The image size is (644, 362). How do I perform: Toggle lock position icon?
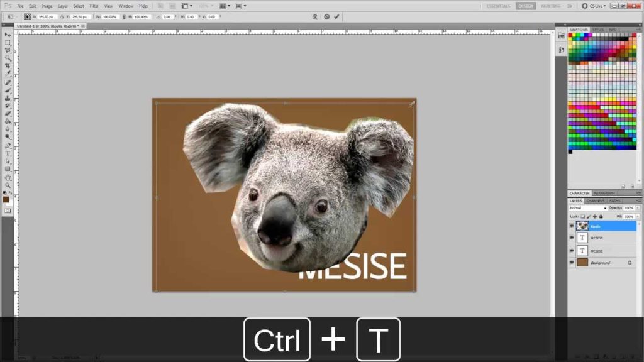click(x=595, y=216)
